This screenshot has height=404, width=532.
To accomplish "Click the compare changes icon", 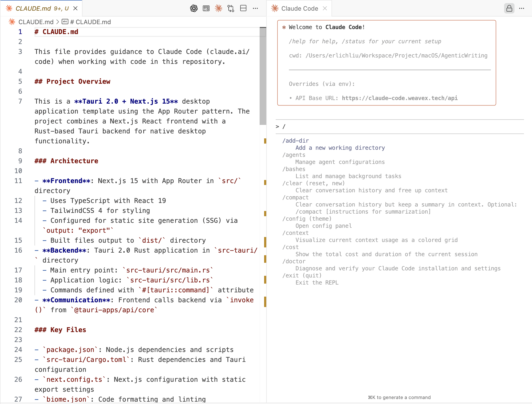I will click(231, 9).
